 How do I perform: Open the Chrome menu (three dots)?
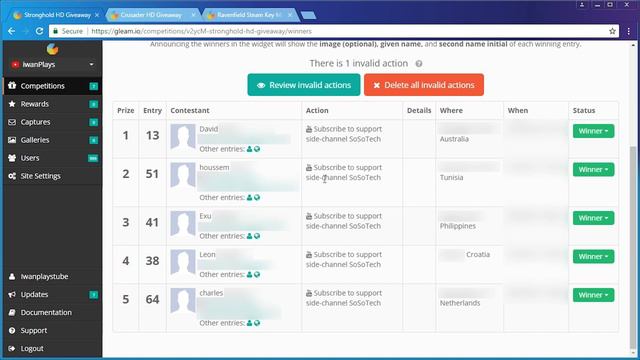[x=629, y=31]
